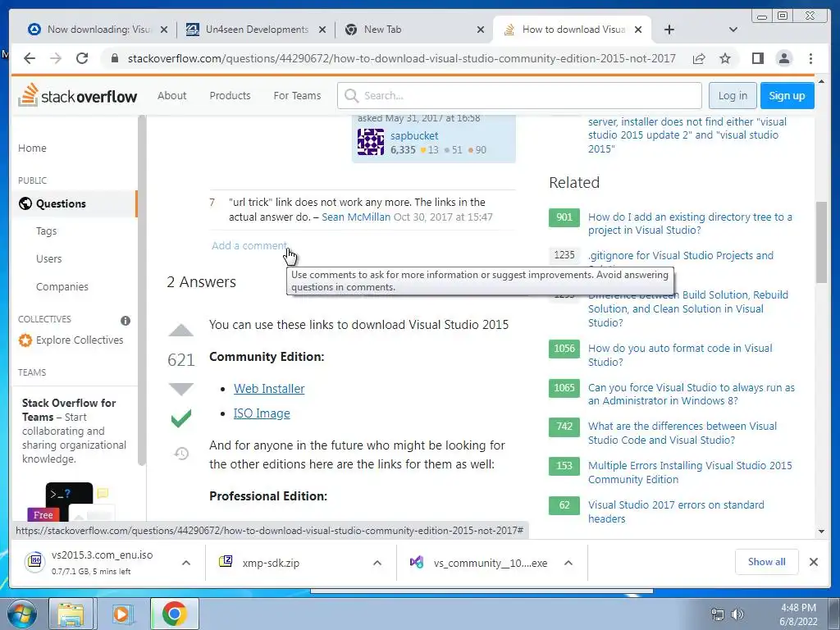The height and width of the screenshot is (630, 840).
Task: Close the downloads bar with the X
Action: (x=813, y=562)
